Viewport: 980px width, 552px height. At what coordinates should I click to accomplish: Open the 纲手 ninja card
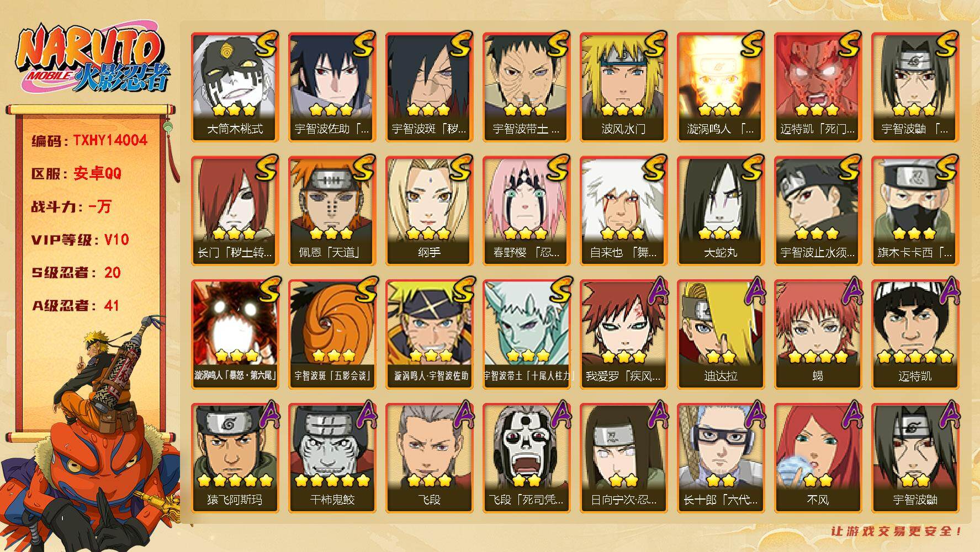(429, 211)
